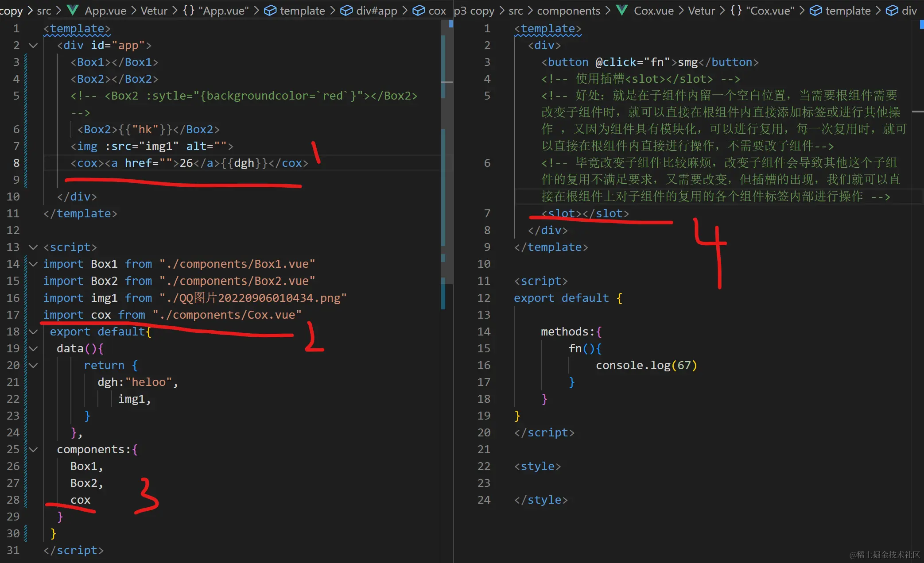
Task: Click line number 7 in Cox.vue gutter
Action: click(487, 213)
